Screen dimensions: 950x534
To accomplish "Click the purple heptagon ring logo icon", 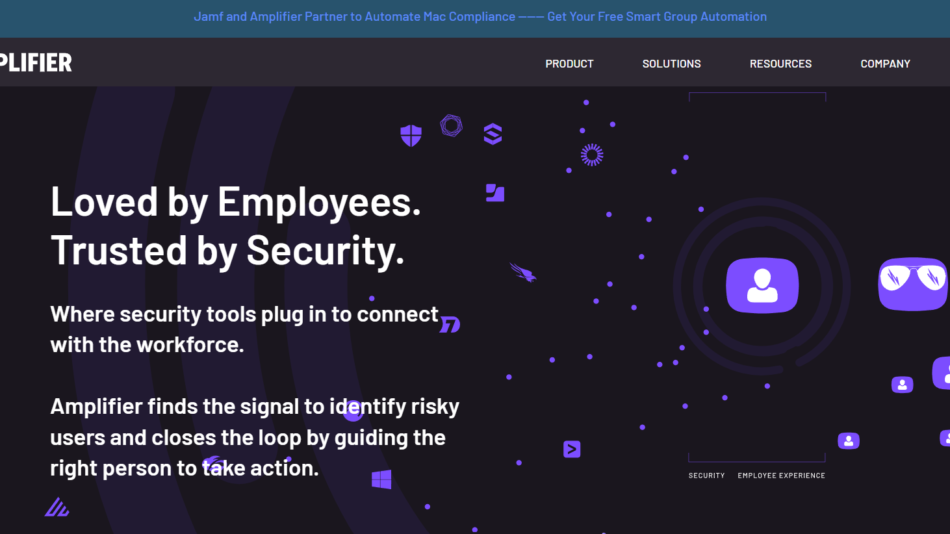I will [451, 126].
